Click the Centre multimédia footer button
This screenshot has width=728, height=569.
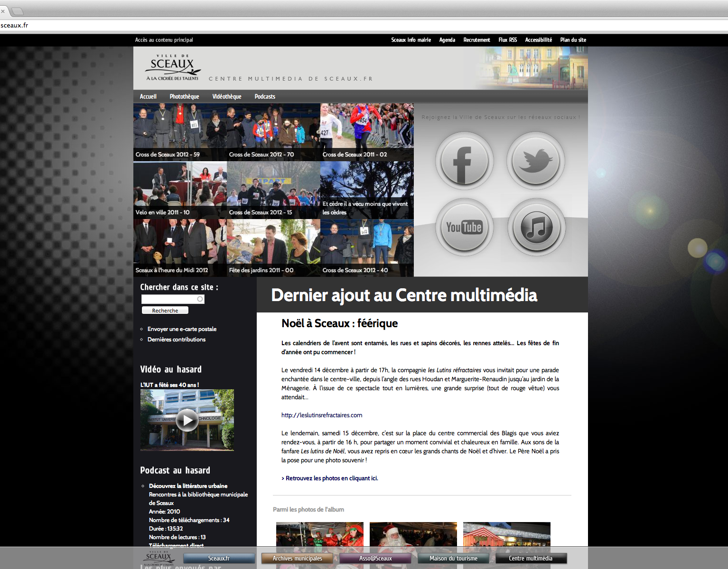coord(531,559)
